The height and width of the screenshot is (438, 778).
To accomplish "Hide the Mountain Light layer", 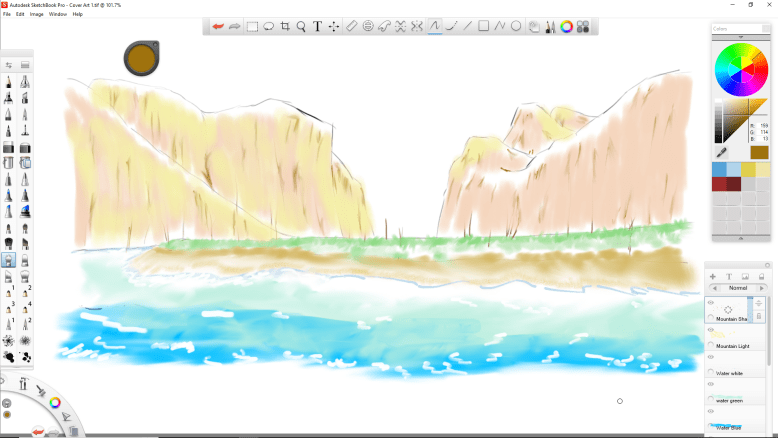I will [x=711, y=329].
